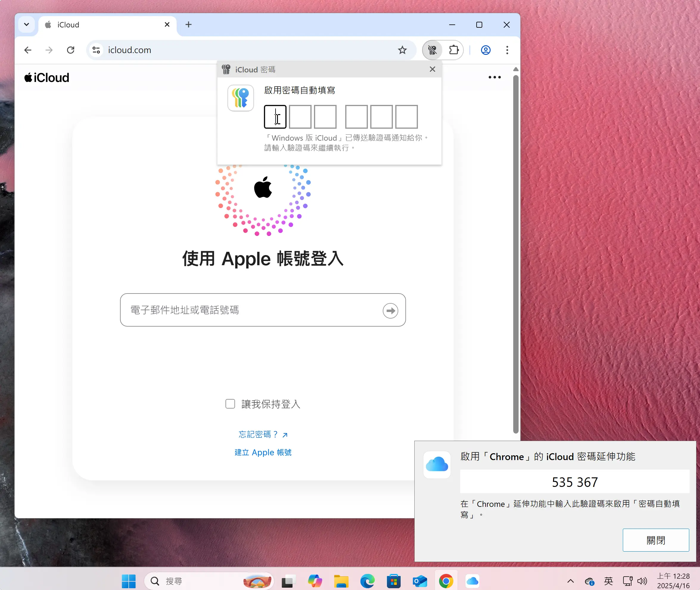Click the taskbar 搜尋 search box

tap(209, 581)
